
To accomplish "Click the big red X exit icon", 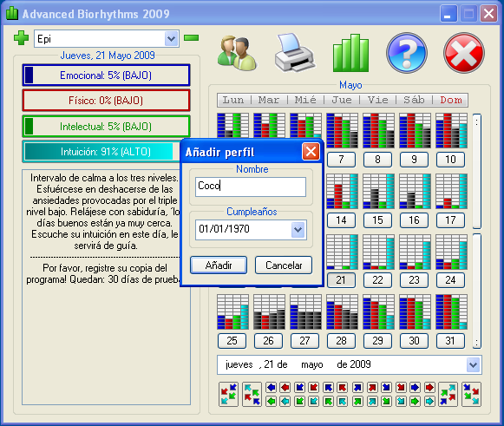I will (464, 53).
